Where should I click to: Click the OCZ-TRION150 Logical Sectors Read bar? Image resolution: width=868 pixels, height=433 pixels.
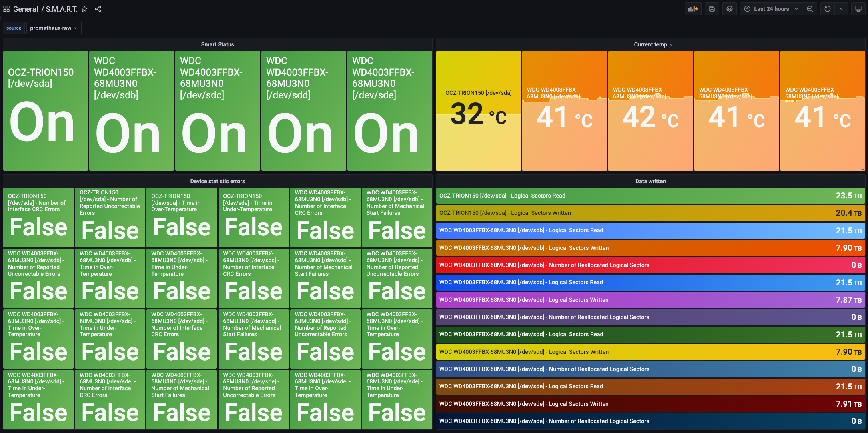click(x=650, y=196)
